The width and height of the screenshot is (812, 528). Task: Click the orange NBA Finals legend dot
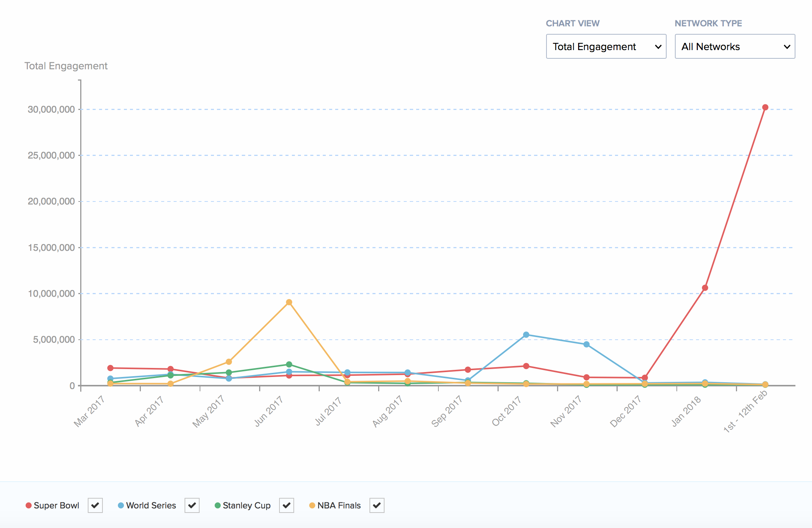pos(312,505)
